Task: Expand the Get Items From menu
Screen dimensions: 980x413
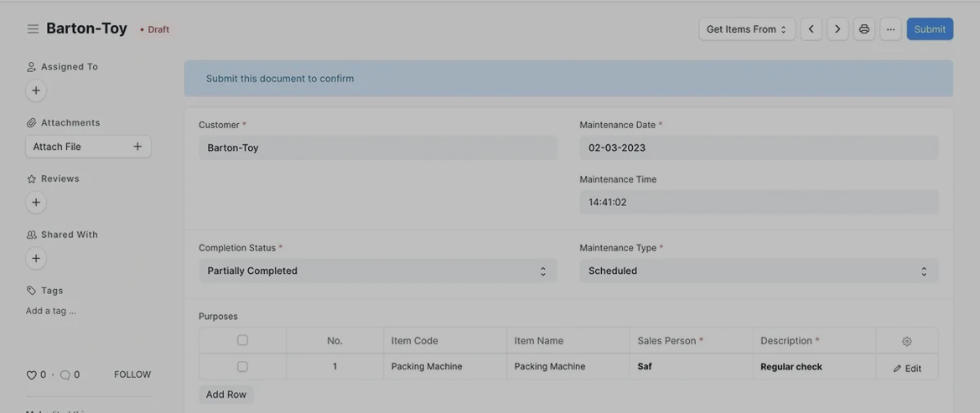Action: pyautogui.click(x=746, y=29)
